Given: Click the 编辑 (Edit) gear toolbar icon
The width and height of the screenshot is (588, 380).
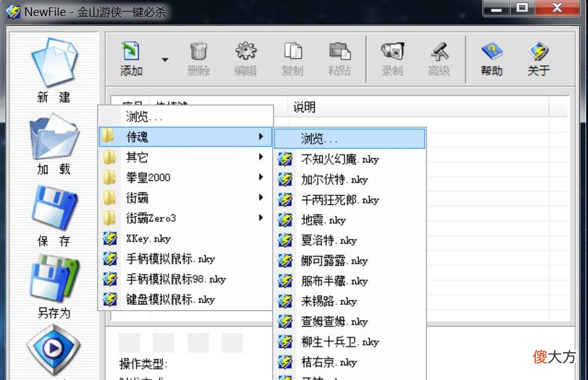Looking at the screenshot, I should click(246, 59).
